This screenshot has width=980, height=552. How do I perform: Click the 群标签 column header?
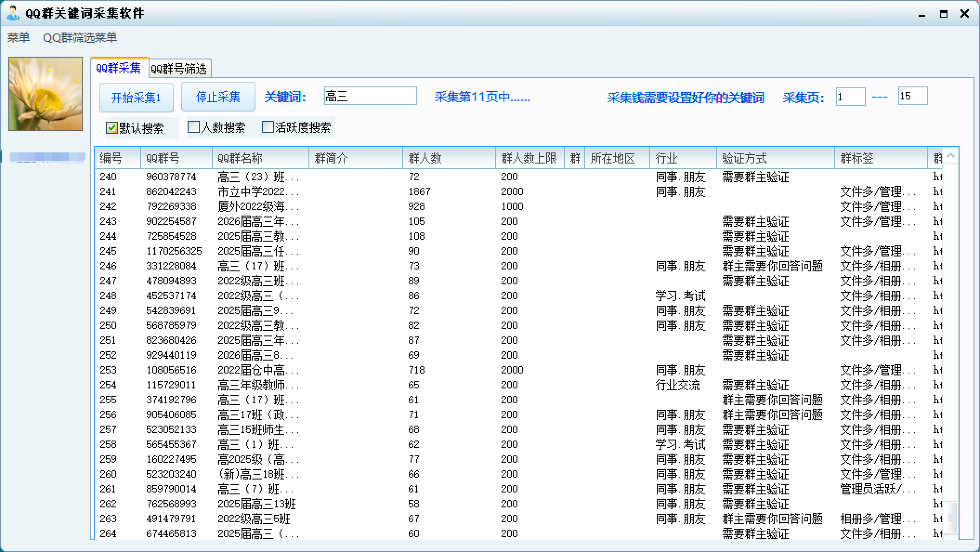[x=881, y=158]
